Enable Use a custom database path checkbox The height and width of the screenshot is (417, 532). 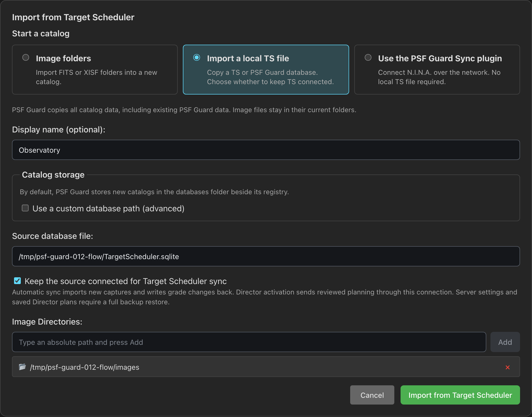click(x=25, y=208)
